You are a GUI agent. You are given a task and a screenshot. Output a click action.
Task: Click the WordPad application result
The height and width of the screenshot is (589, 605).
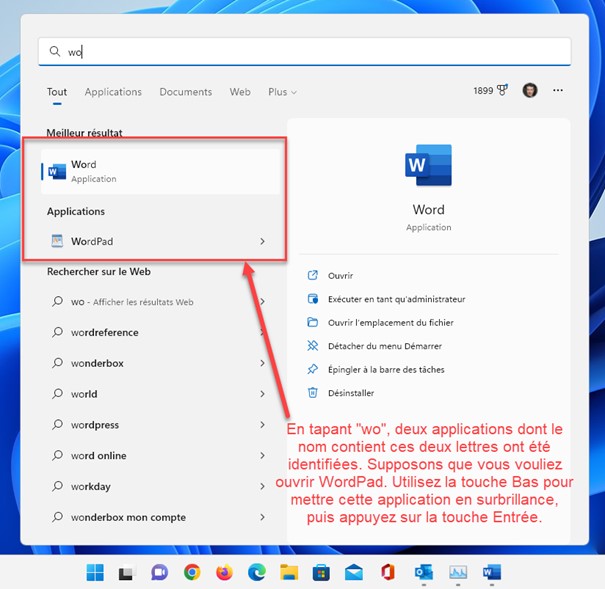tap(150, 241)
